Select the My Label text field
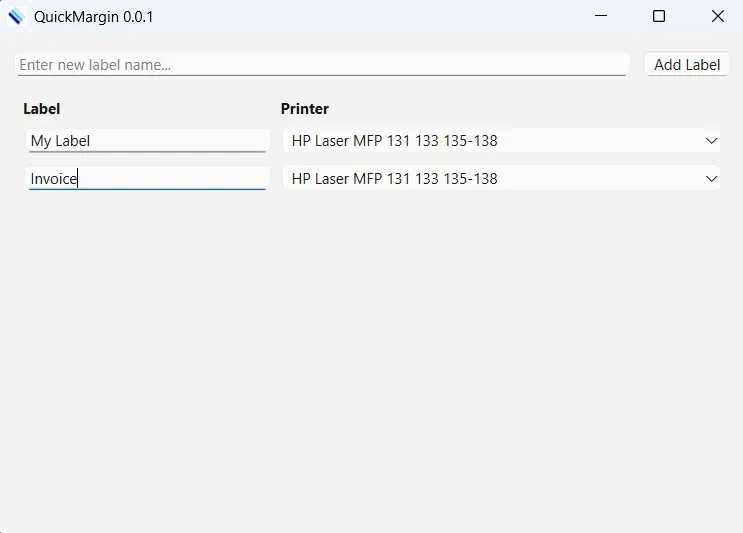 147,141
